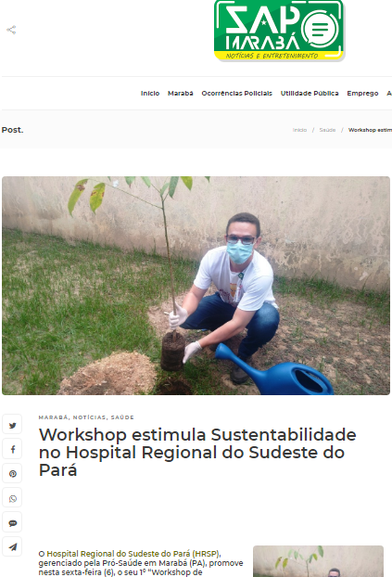Share the post on Facebook
The width and height of the screenshot is (392, 577).
12,449
